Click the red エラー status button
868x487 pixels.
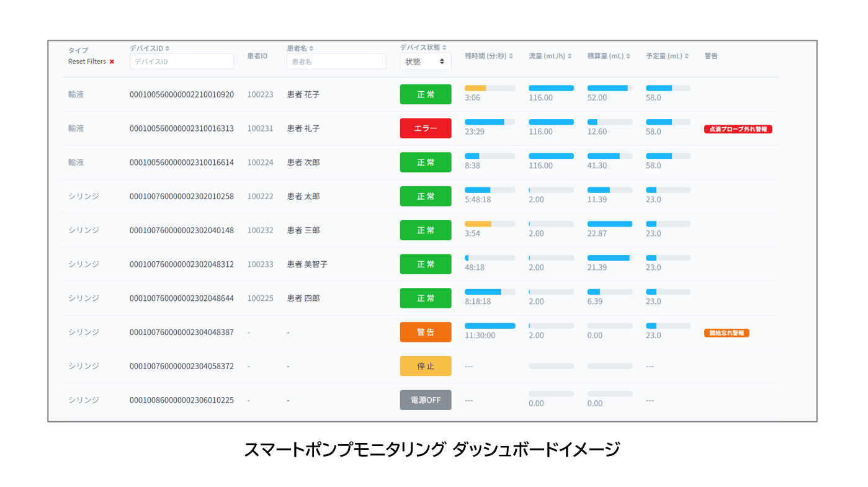pos(426,128)
